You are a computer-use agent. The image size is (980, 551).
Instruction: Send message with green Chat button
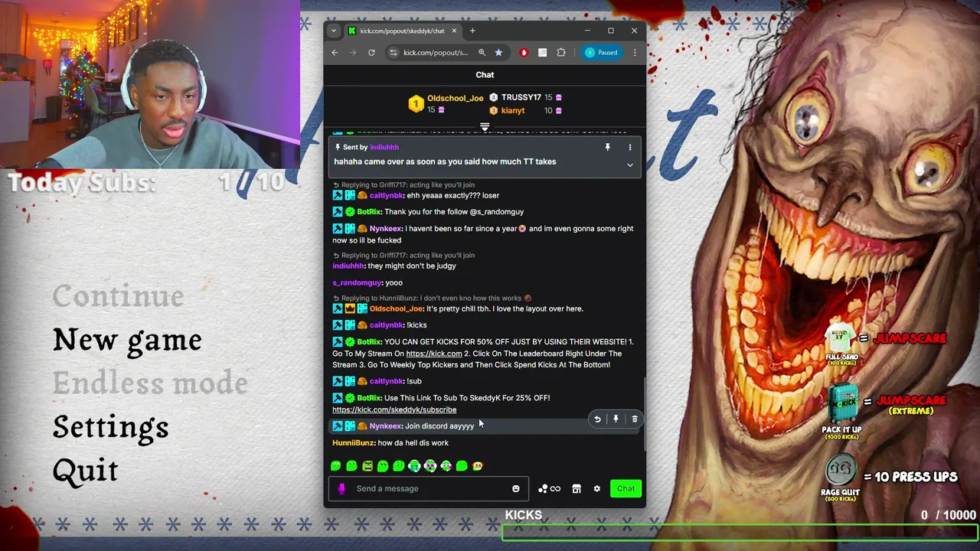click(626, 488)
